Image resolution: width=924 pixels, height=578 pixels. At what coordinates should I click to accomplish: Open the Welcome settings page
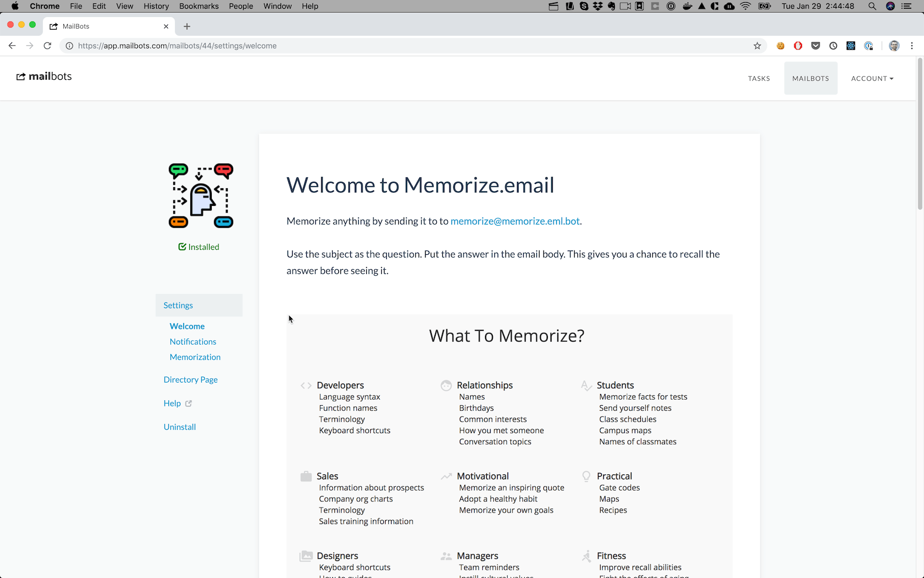point(187,326)
